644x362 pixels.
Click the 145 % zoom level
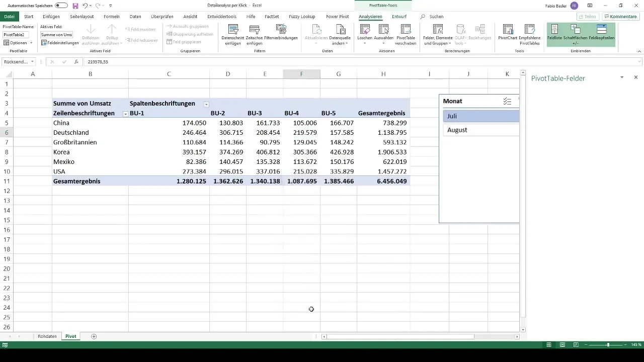click(x=636, y=345)
